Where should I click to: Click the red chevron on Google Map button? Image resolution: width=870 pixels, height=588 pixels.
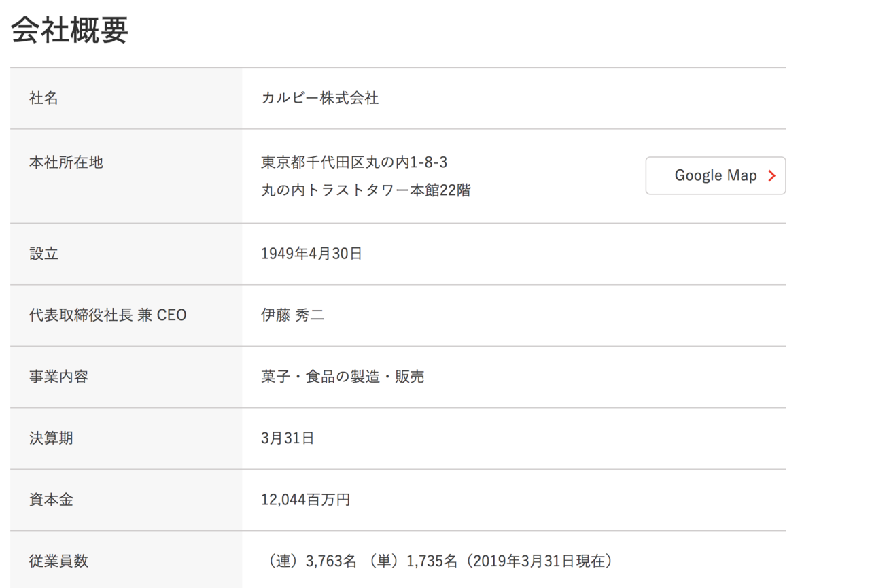(x=771, y=175)
